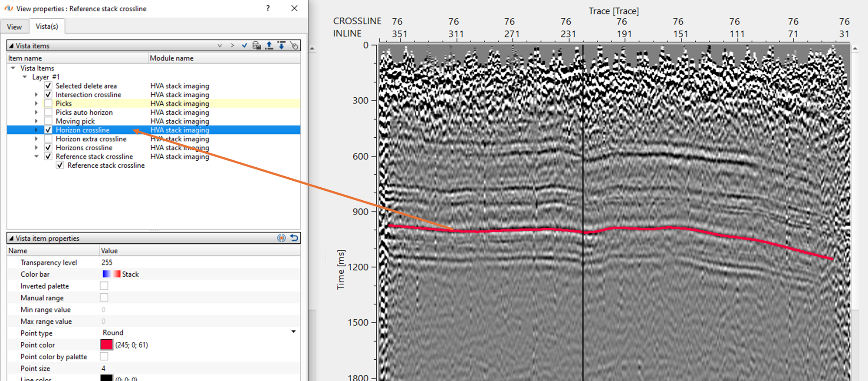Uncheck the Intersection crossline checkbox

[48, 95]
